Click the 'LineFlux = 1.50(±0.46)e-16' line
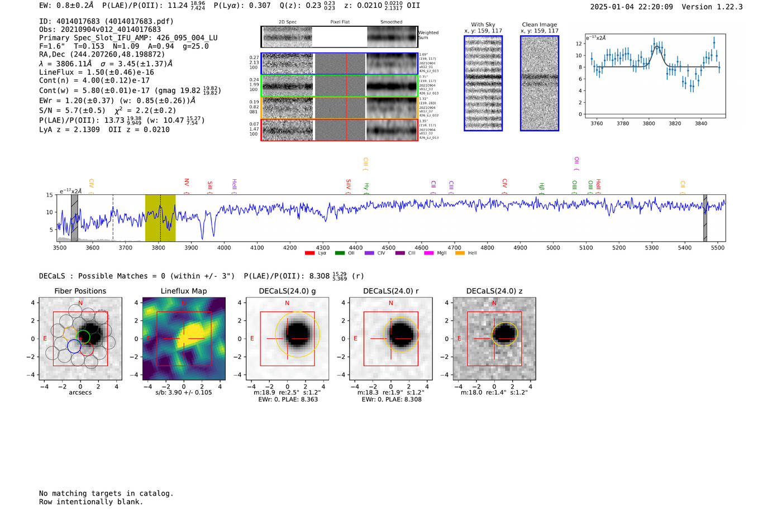 tap(97, 72)
